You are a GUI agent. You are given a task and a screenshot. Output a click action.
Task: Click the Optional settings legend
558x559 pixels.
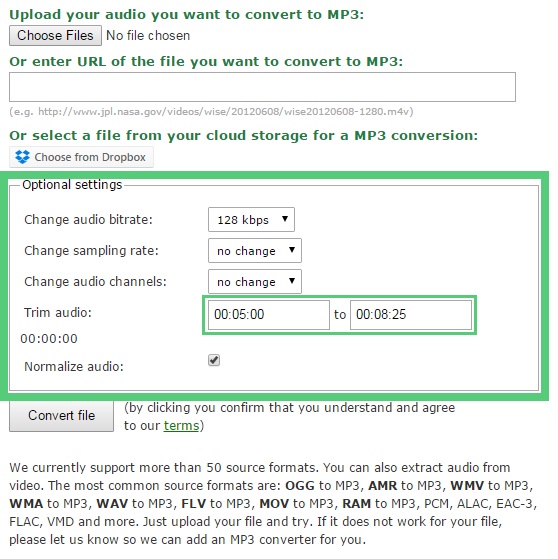pos(72,185)
